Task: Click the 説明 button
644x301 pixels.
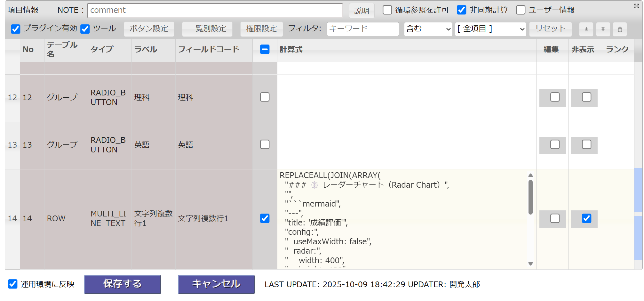Action: tap(362, 11)
